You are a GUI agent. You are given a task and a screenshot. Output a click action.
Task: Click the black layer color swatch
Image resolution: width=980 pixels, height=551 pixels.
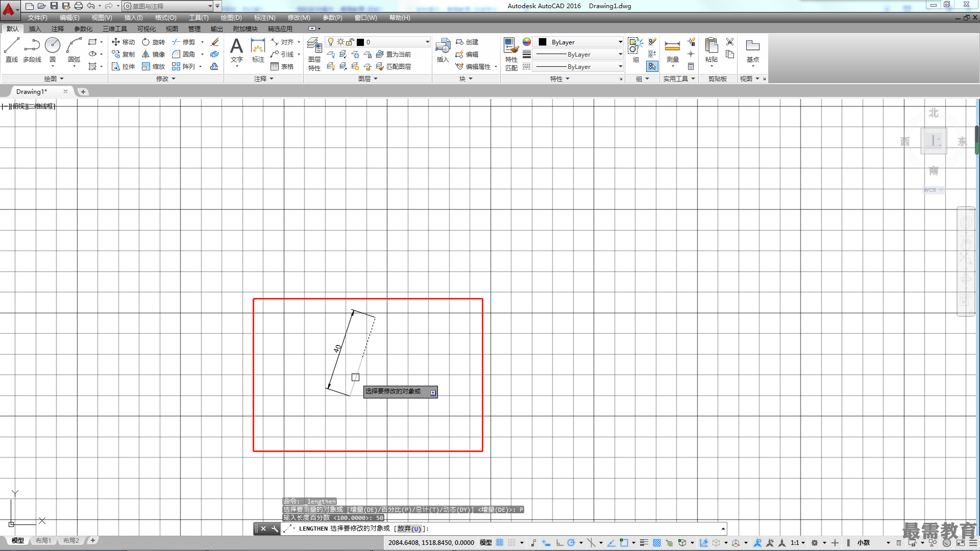click(360, 42)
